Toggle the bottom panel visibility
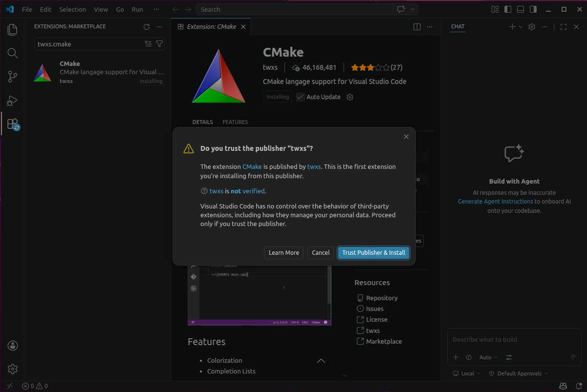This screenshot has height=392, width=587. tap(521, 9)
